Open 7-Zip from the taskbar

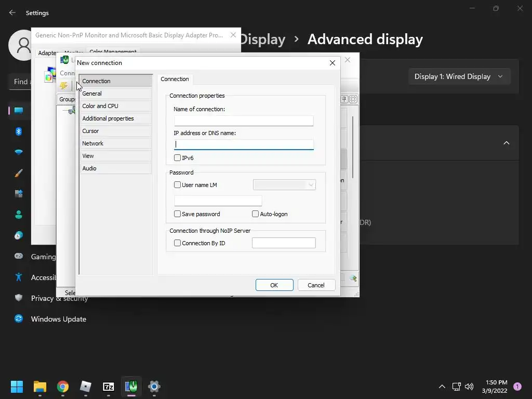click(x=109, y=387)
